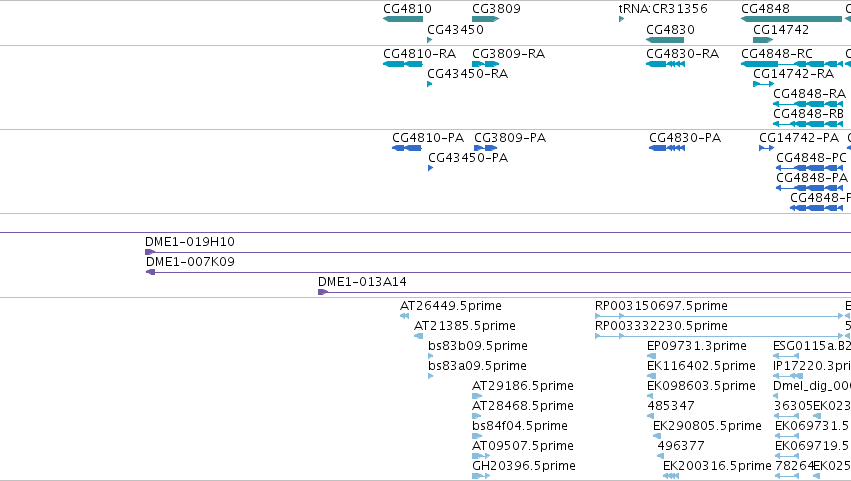Select the DME1-007K09 clone line
851x481 pixels.
pyautogui.click(x=498, y=272)
